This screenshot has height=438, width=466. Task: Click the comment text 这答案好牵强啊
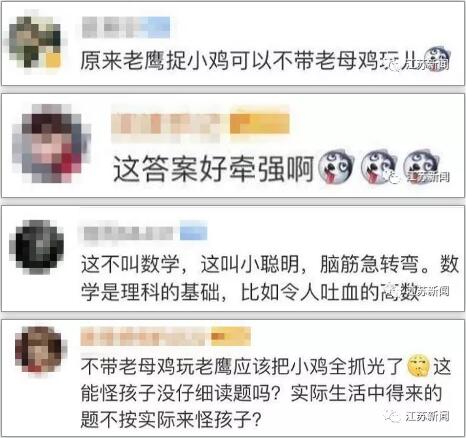click(x=213, y=168)
